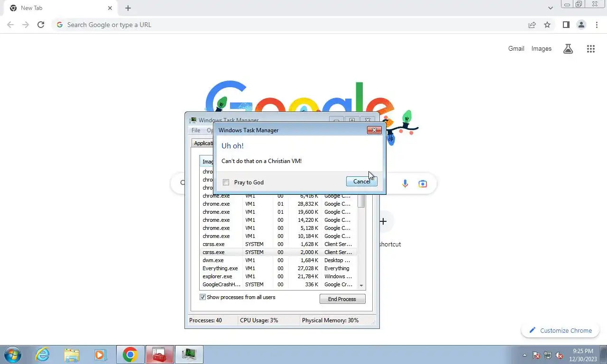Viewport: 607px width, 364px height.
Task: Open a new tab with the plus icon
Action: click(x=128, y=8)
